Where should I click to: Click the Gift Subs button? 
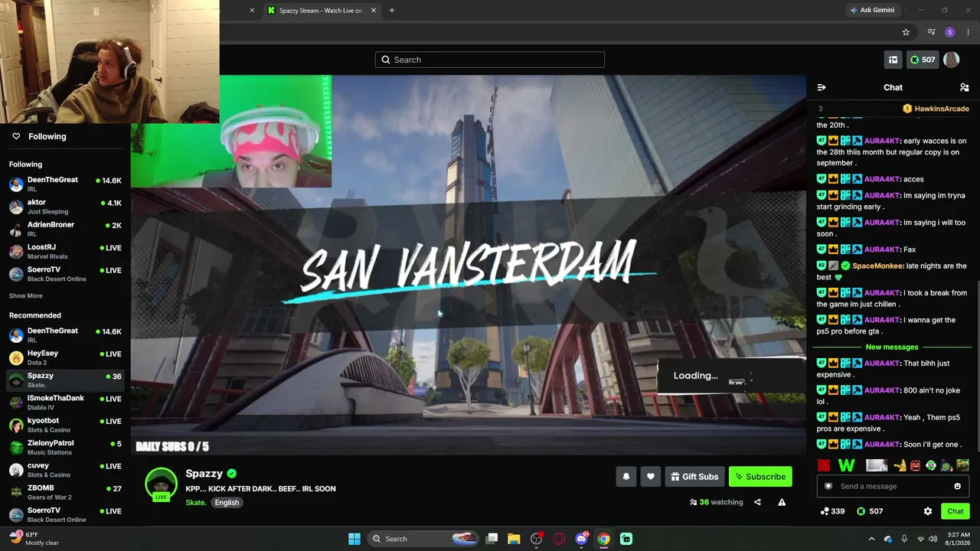pyautogui.click(x=694, y=477)
